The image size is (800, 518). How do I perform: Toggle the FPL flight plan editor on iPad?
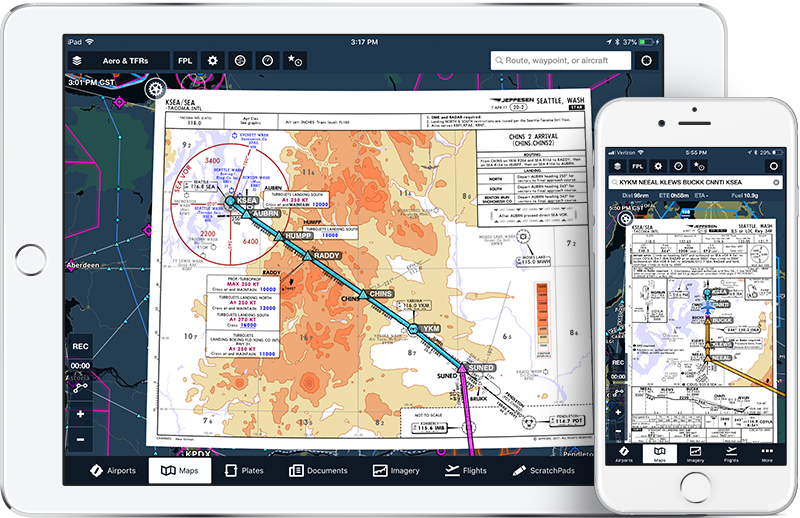pos(186,61)
